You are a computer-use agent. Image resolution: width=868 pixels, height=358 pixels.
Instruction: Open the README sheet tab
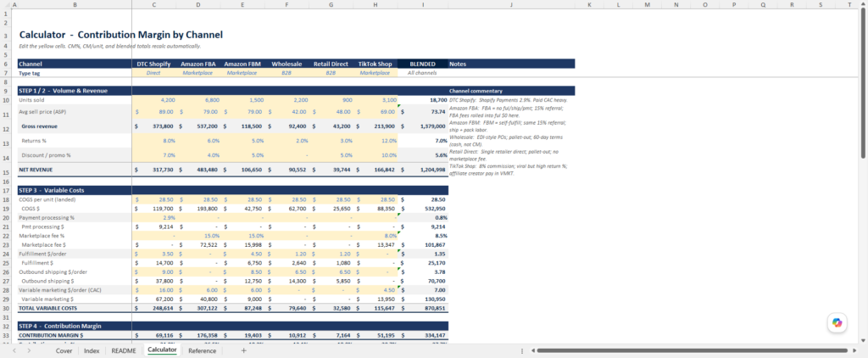[x=124, y=351]
